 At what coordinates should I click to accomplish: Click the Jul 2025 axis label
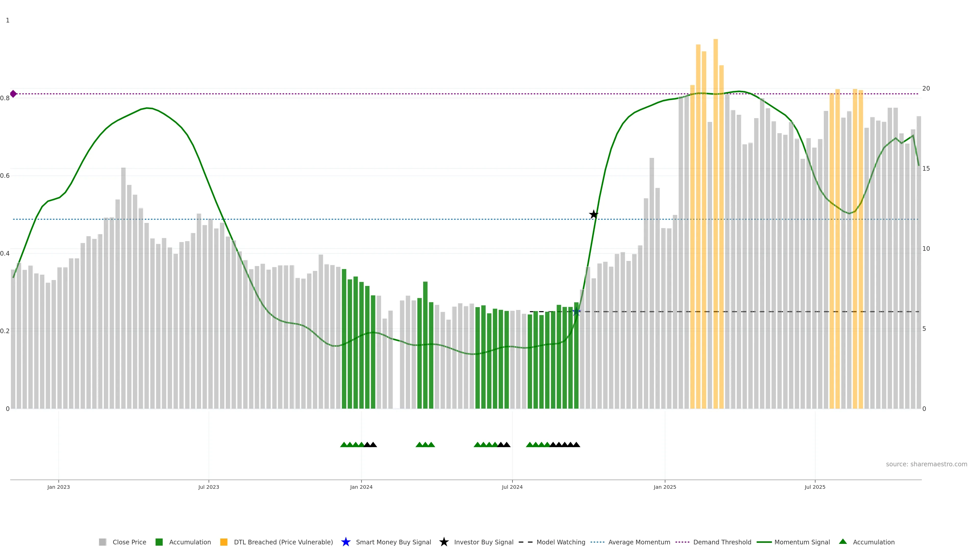tap(815, 487)
